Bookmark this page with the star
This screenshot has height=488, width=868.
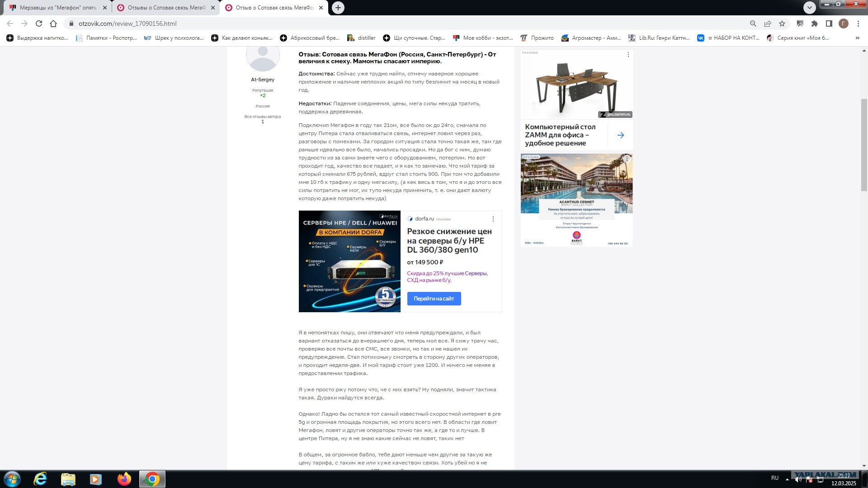coord(782,23)
